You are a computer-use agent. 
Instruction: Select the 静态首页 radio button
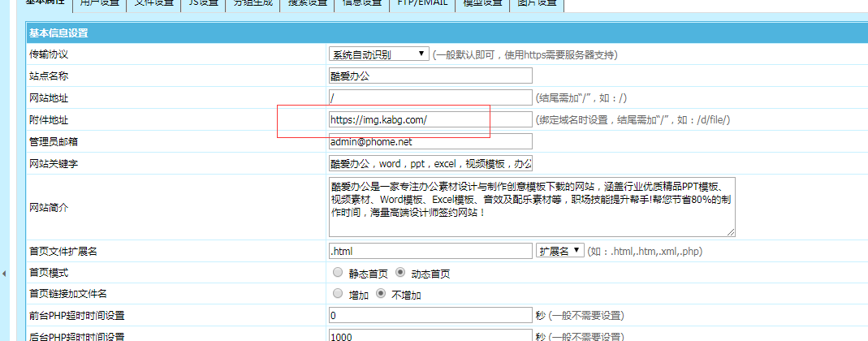(338, 273)
